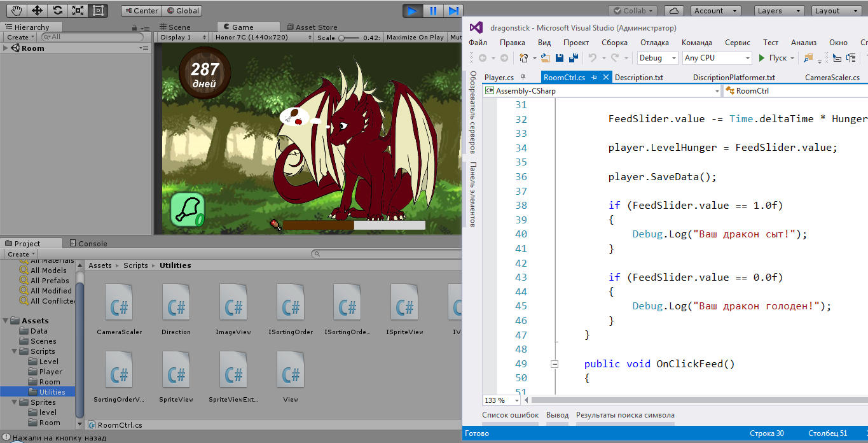This screenshot has height=443, width=868.
Task: Expand the Room scene in Hierarchy
Action: point(5,48)
